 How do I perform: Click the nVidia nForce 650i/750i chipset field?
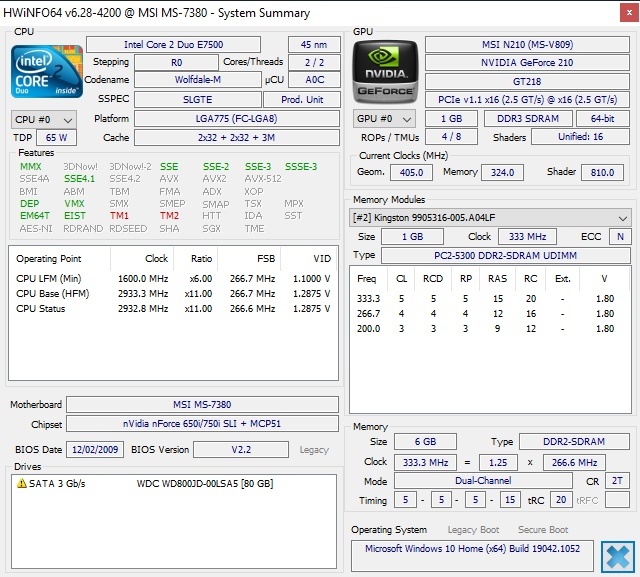click(202, 424)
